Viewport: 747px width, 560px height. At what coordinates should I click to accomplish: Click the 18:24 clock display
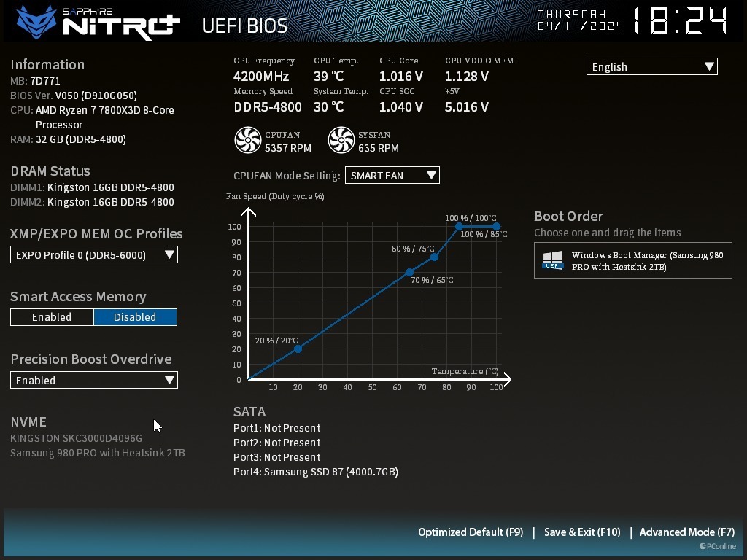click(681, 21)
